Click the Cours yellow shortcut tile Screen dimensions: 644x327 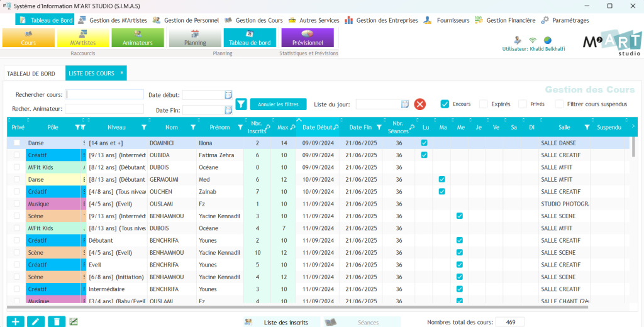coord(28,38)
